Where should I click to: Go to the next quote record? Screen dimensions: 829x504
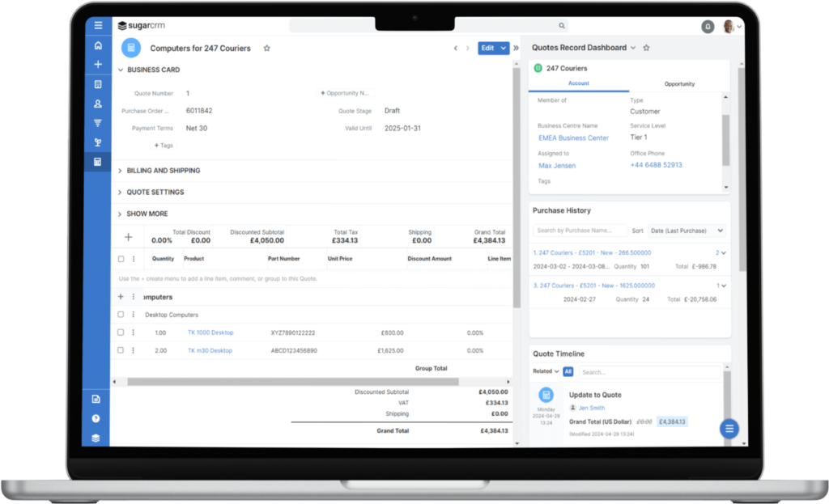tap(467, 48)
